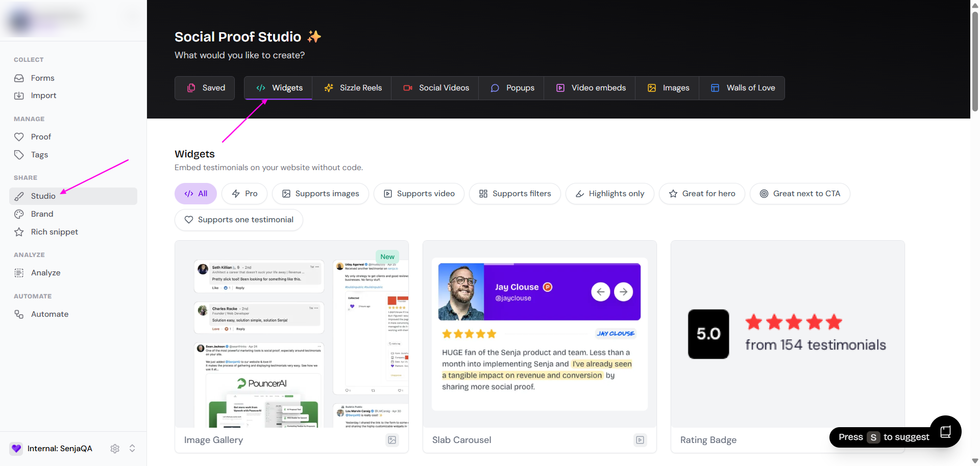Select the All widgets filter
The width and height of the screenshot is (980, 466).
pyautogui.click(x=195, y=194)
